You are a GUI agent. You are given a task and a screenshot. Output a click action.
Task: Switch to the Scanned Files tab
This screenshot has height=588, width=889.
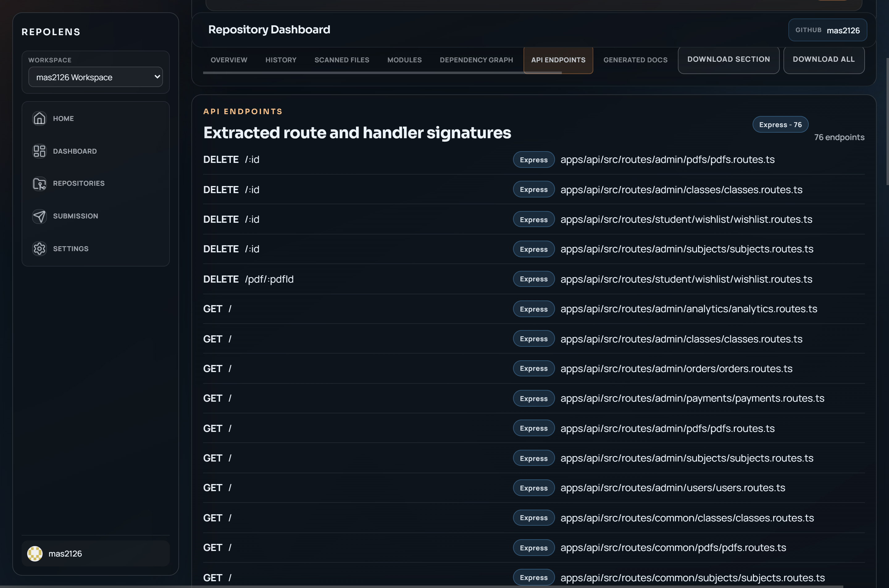pyautogui.click(x=342, y=60)
